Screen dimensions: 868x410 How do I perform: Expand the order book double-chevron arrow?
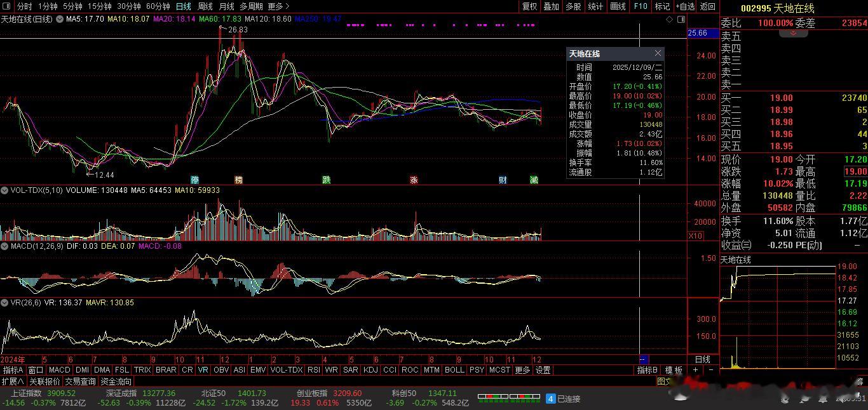(x=793, y=33)
